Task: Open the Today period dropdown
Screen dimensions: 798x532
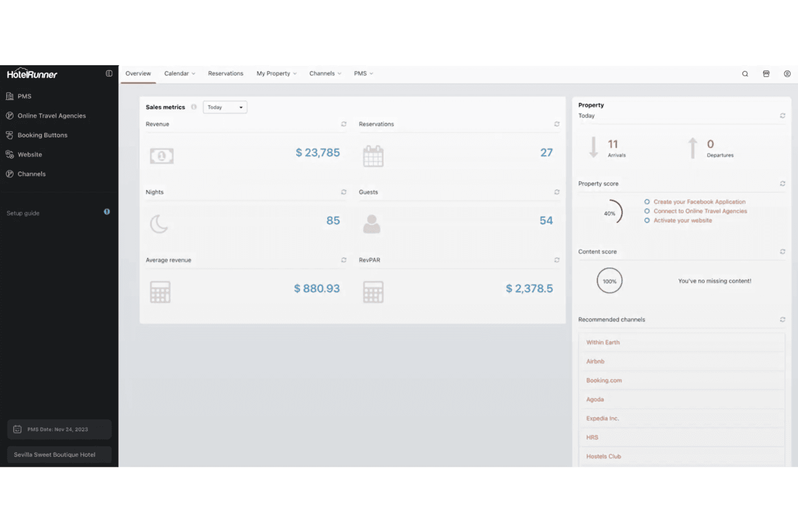Action: (x=225, y=107)
